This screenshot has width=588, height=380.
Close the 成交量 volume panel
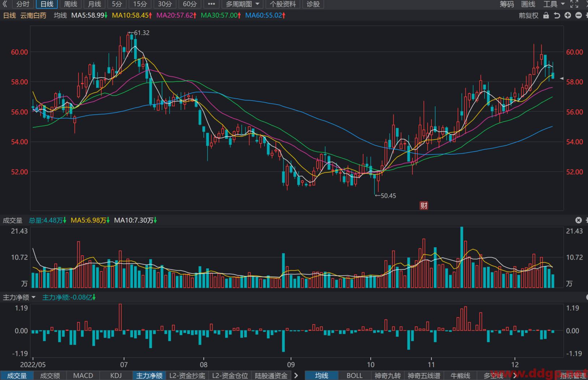coord(579,220)
